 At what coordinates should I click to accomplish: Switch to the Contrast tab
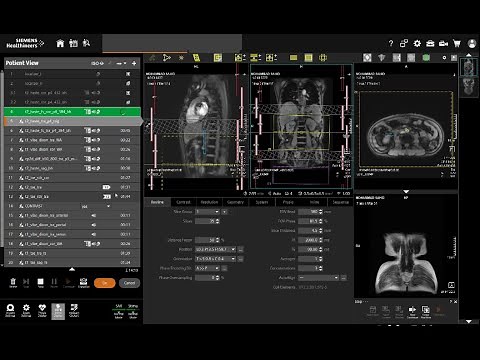point(183,202)
